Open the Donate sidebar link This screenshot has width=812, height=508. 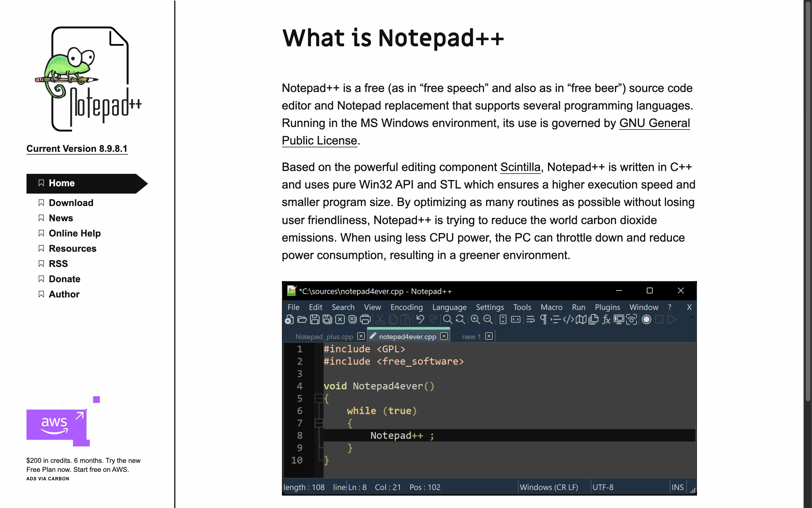coord(64,279)
